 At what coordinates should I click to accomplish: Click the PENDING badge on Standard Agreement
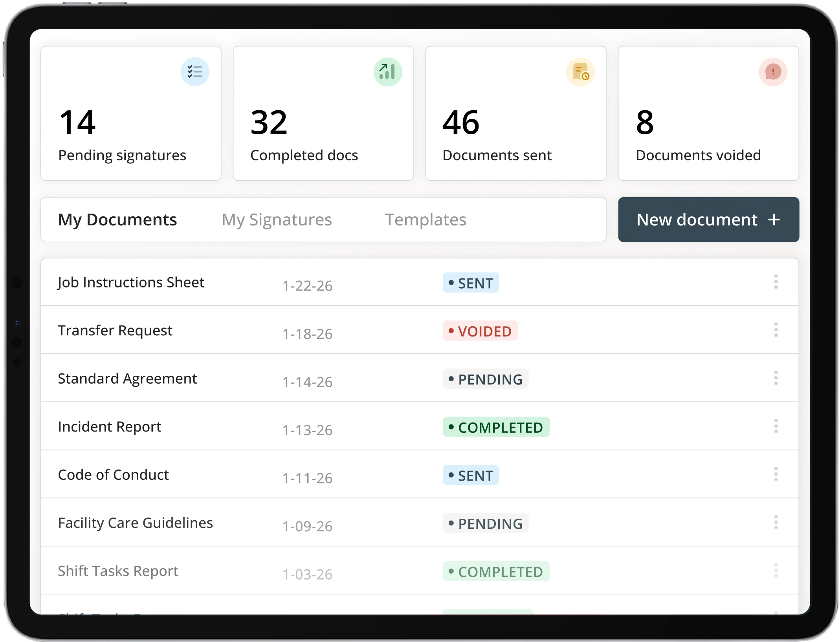[486, 379]
